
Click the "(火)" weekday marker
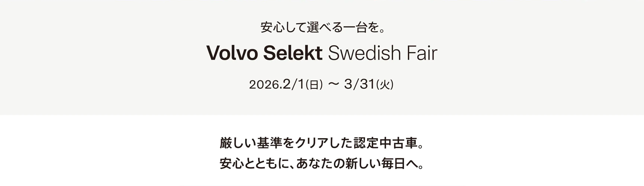(x=385, y=85)
